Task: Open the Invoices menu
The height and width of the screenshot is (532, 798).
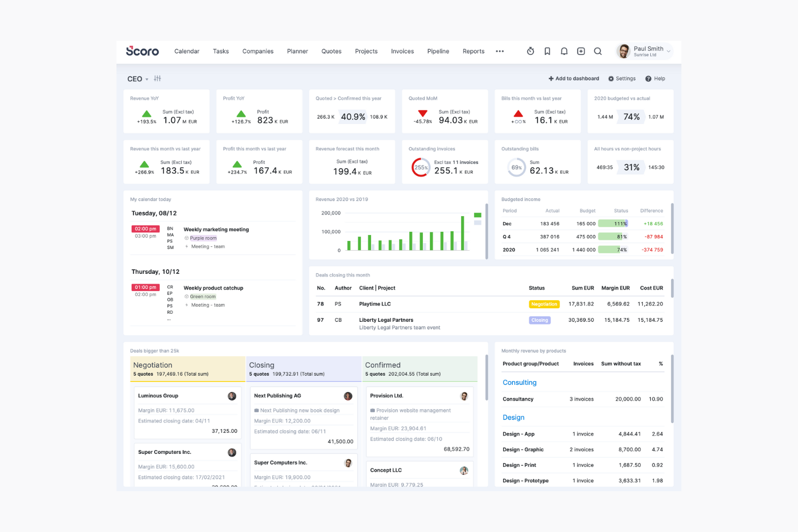Action: pyautogui.click(x=402, y=51)
